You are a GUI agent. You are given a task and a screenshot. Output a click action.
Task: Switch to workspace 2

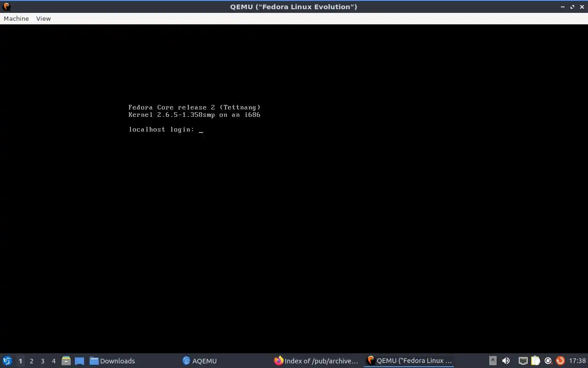coord(31,361)
